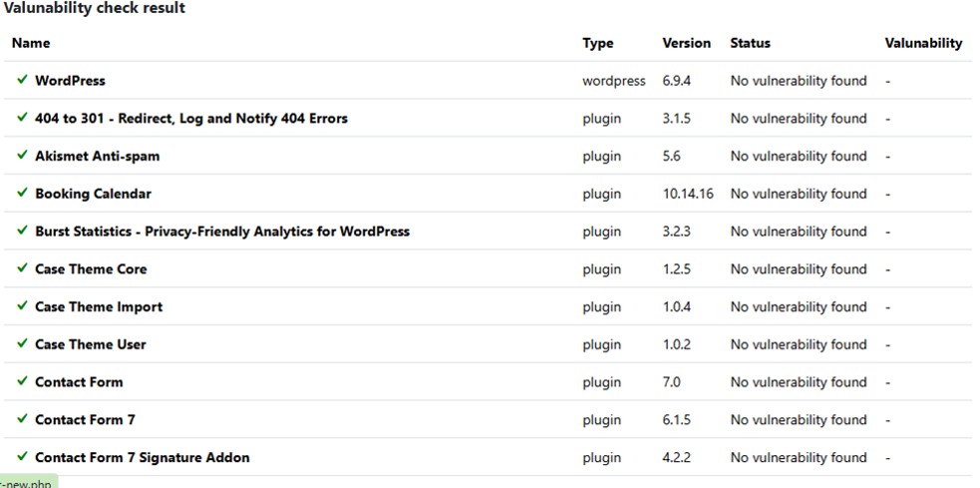Open the 404 to 301 plugin entry
980x488 pixels.
point(190,118)
